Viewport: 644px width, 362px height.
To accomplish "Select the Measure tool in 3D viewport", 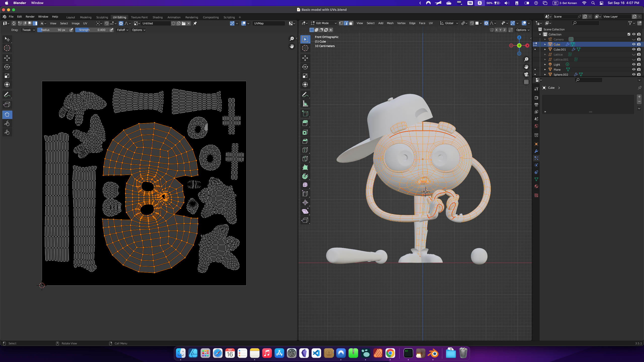I will [305, 104].
